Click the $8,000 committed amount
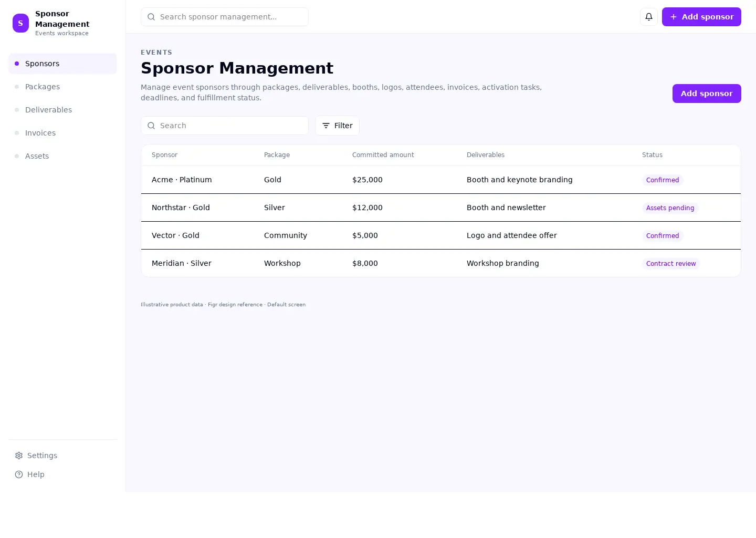This screenshot has width=756, height=538. pyautogui.click(x=365, y=263)
